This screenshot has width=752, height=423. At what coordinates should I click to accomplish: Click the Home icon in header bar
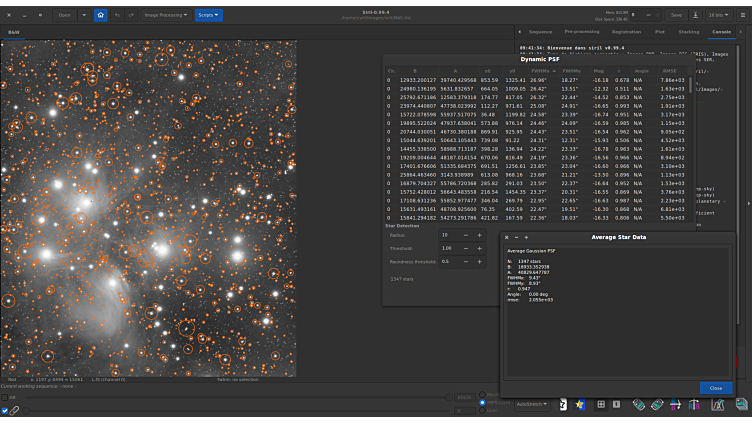click(x=100, y=16)
